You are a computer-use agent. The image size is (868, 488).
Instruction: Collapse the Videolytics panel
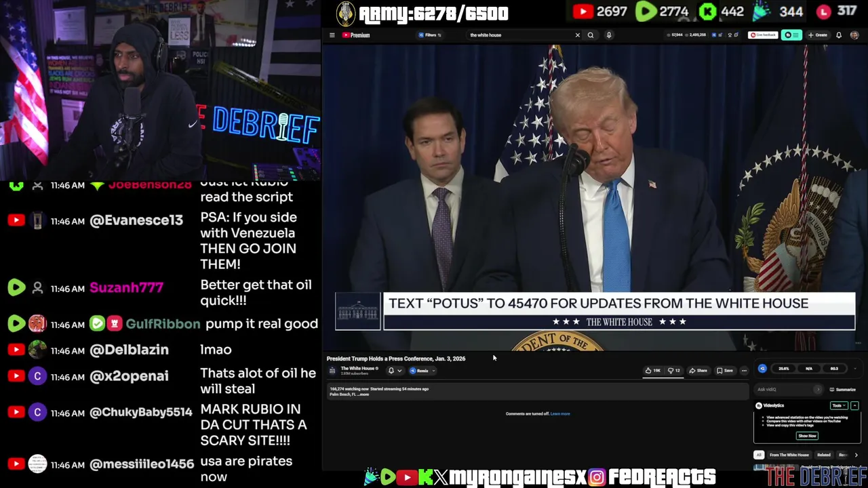click(x=854, y=405)
